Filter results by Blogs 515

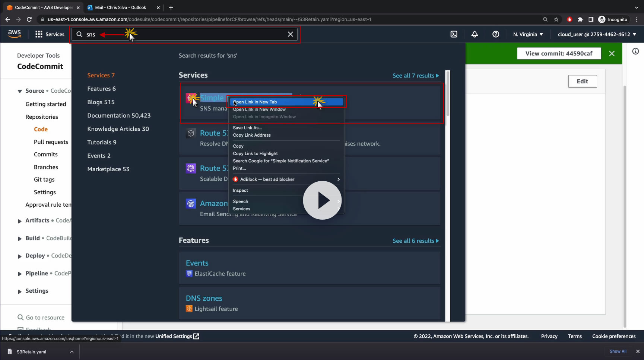[x=101, y=102]
